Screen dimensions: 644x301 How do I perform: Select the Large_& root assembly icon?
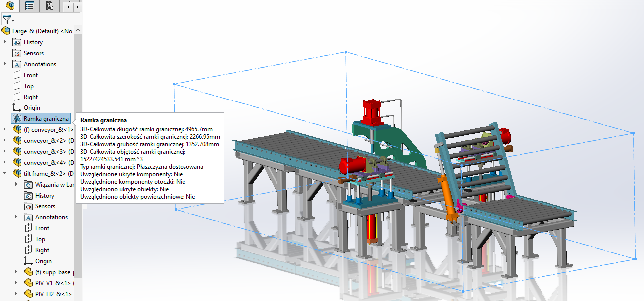(x=6, y=31)
